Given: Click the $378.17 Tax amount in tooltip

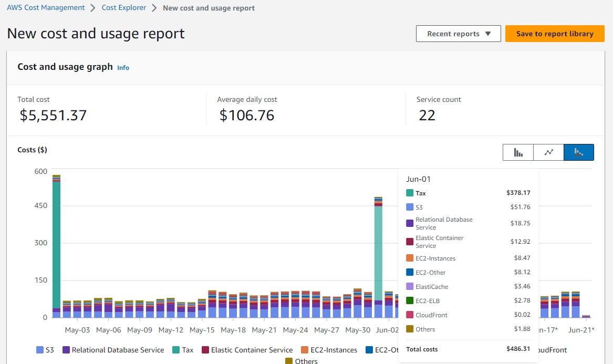Looking at the screenshot, I should pos(518,193).
